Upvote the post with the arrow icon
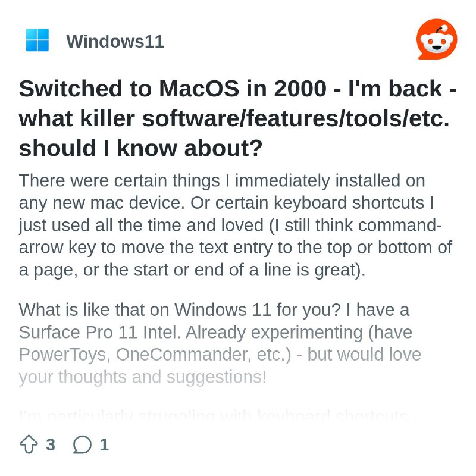This screenshot has height=476, width=476. pyautogui.click(x=29, y=444)
